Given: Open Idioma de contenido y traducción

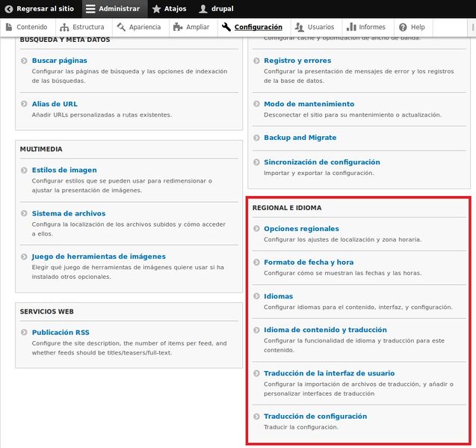Looking at the screenshot, I should pos(326,330).
